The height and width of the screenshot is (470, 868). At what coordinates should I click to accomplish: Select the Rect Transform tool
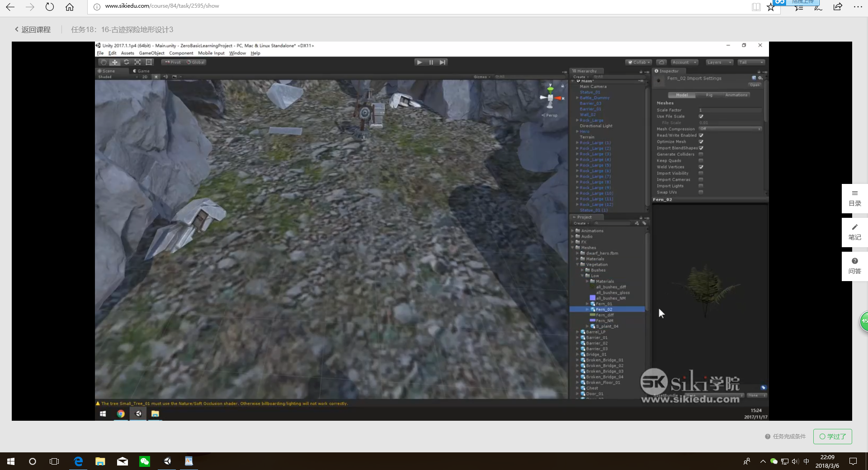click(x=149, y=62)
